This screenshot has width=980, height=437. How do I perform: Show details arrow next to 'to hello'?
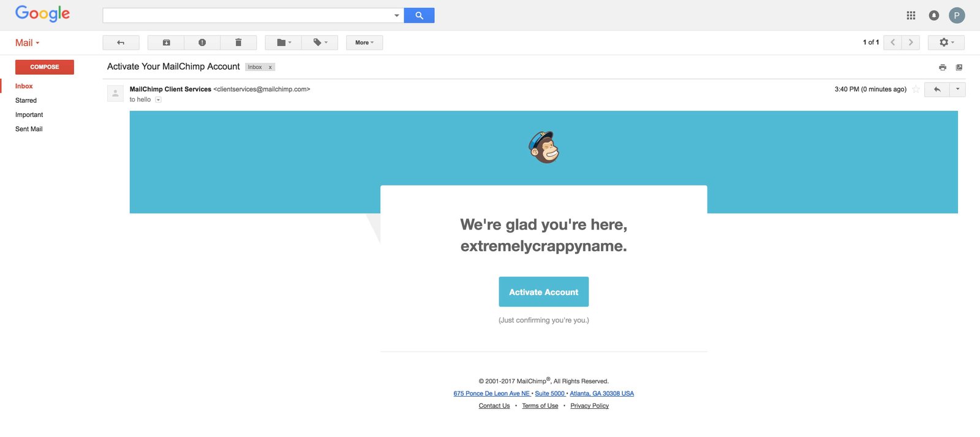(158, 100)
